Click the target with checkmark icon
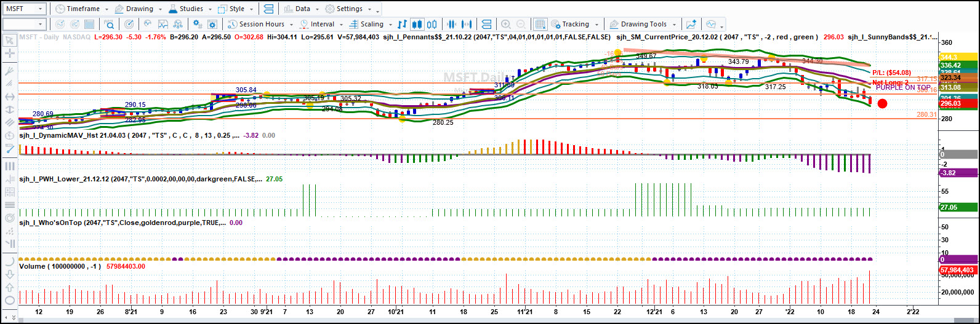 point(129,25)
